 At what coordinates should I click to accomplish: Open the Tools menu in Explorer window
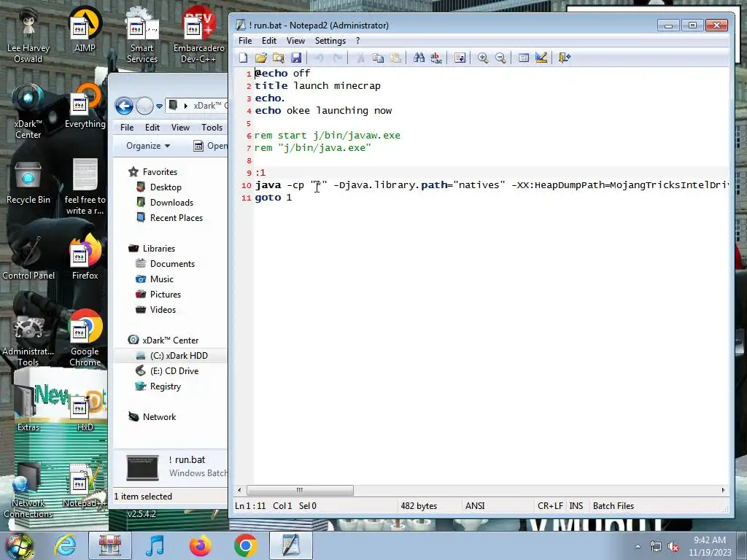click(x=212, y=127)
